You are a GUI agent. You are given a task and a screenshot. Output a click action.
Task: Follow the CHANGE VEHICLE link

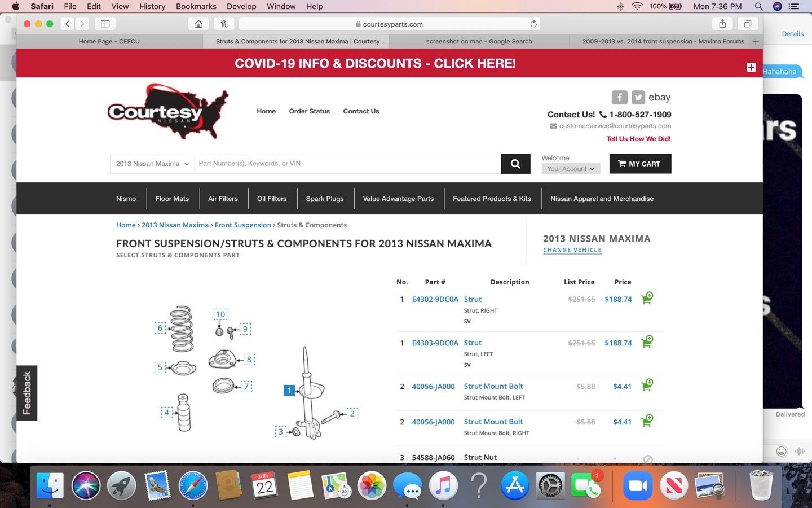(572, 250)
